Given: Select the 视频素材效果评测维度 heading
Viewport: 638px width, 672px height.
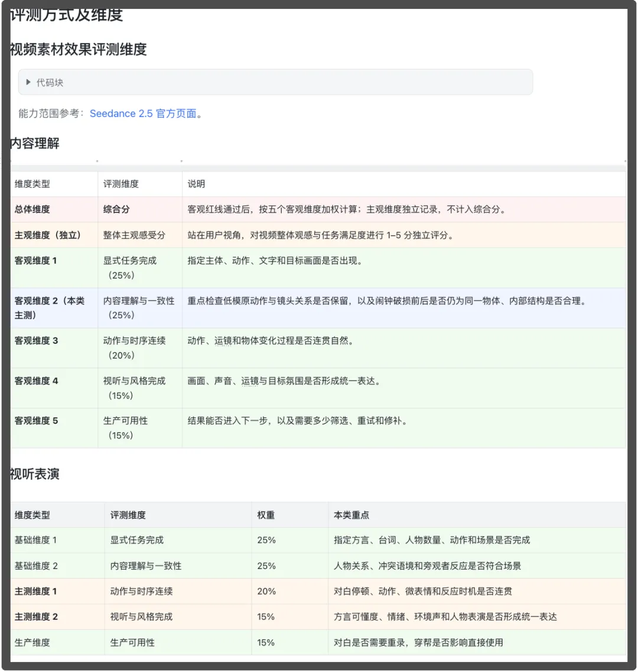Looking at the screenshot, I should 79,50.
